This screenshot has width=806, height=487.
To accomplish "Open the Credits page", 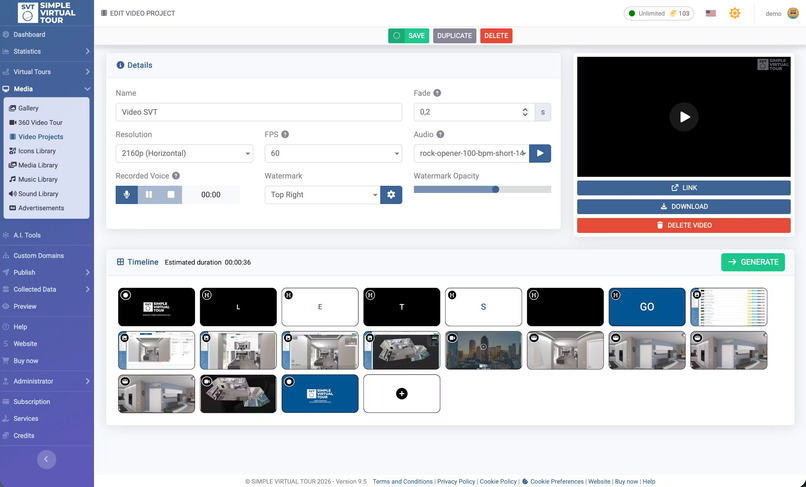I will pos(24,436).
